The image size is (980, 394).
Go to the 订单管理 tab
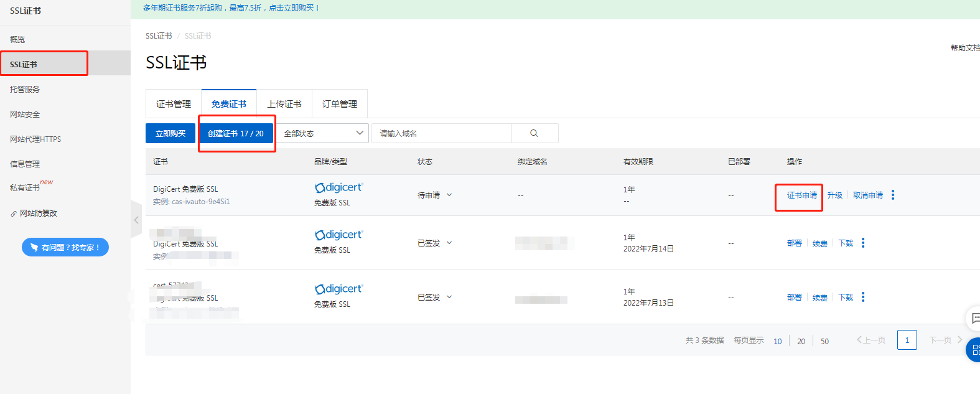[x=340, y=104]
